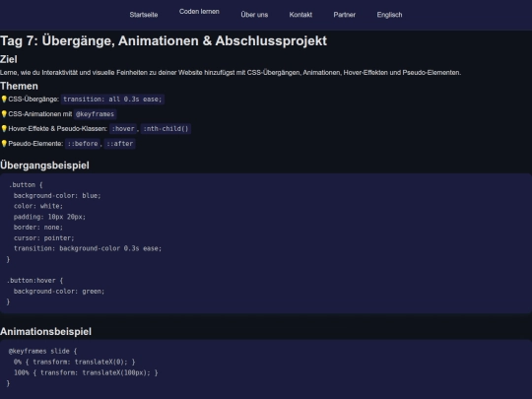532x399 pixels.
Task: Click the '::after' inline code tag
Action: (x=120, y=144)
